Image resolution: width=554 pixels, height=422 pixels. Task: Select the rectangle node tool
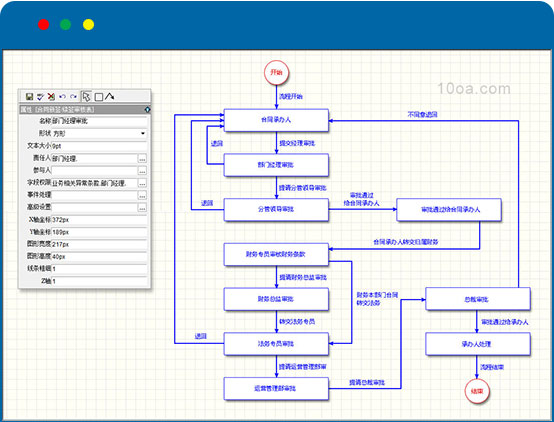coord(99,97)
